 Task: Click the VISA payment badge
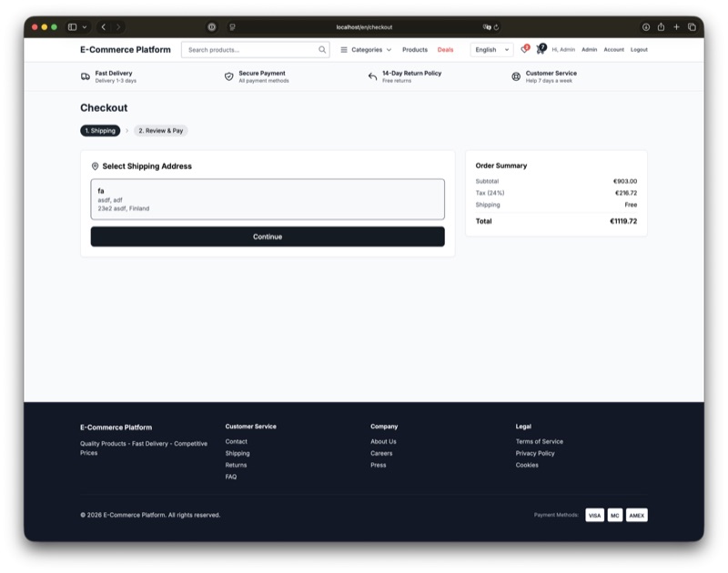tap(594, 515)
